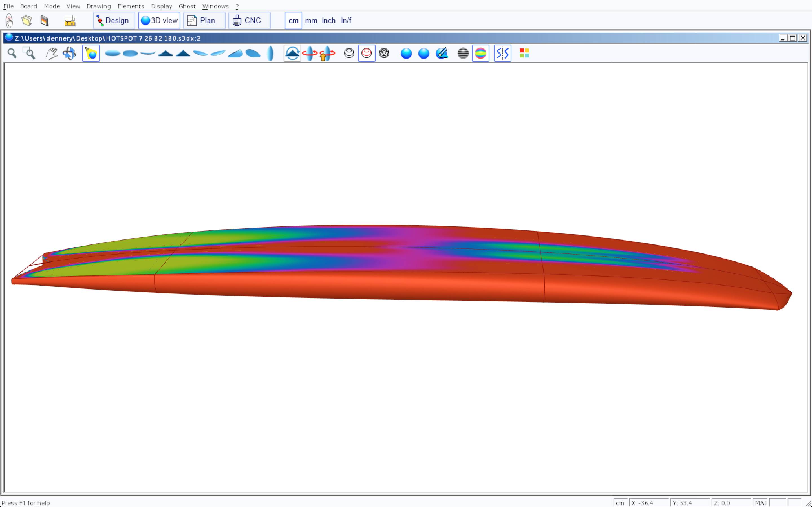Switch to Design mode button

click(x=114, y=21)
